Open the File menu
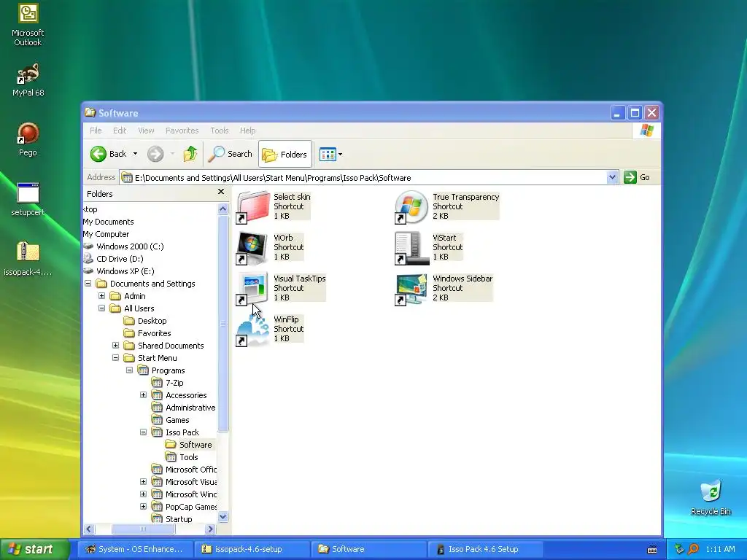Image resolution: width=747 pixels, height=560 pixels. click(96, 131)
